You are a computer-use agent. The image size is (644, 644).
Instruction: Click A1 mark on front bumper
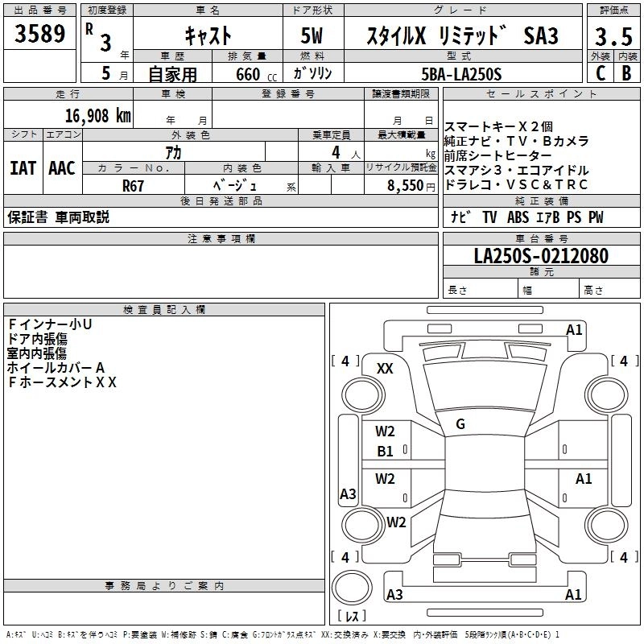[574, 330]
